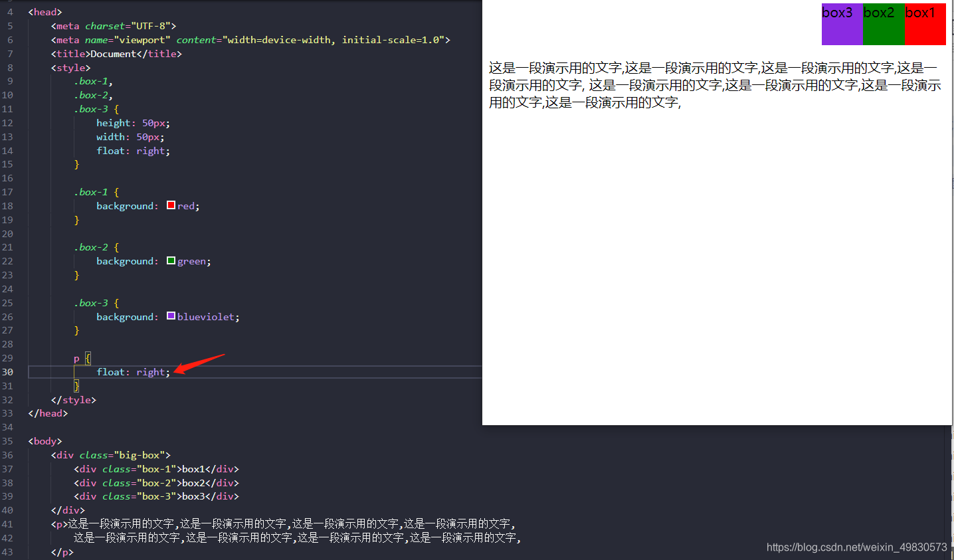Click the div class="box-1" line

pyautogui.click(x=156, y=469)
